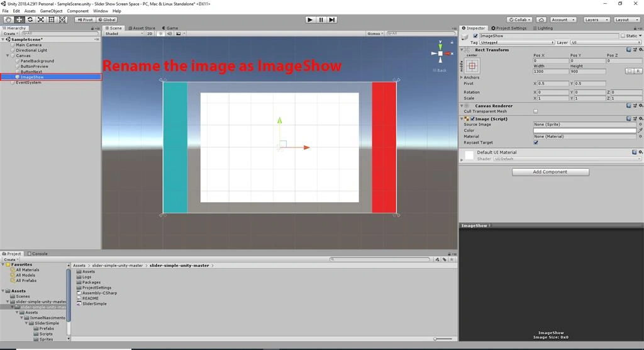
Task: Toggle Raw edit mode R button
Action: 638,72
